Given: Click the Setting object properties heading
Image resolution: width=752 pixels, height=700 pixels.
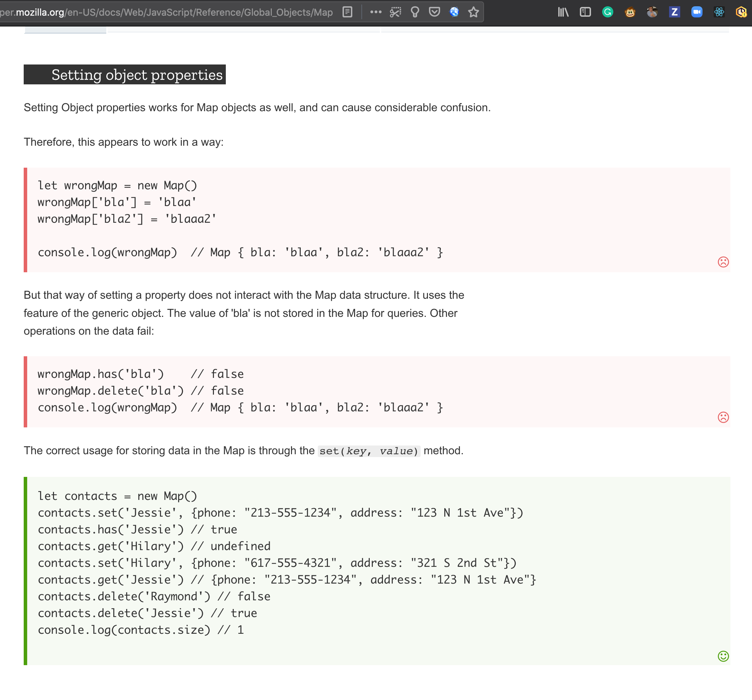Looking at the screenshot, I should [137, 75].
